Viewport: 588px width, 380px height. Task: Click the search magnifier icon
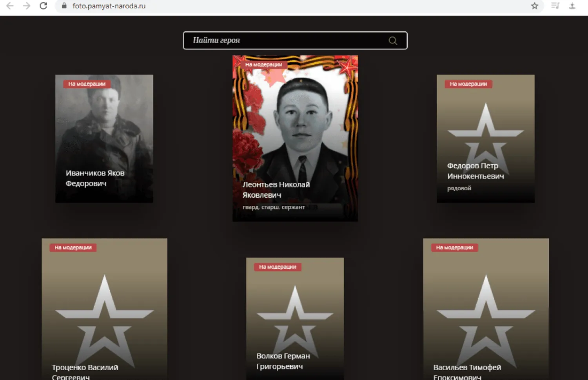pyautogui.click(x=393, y=40)
